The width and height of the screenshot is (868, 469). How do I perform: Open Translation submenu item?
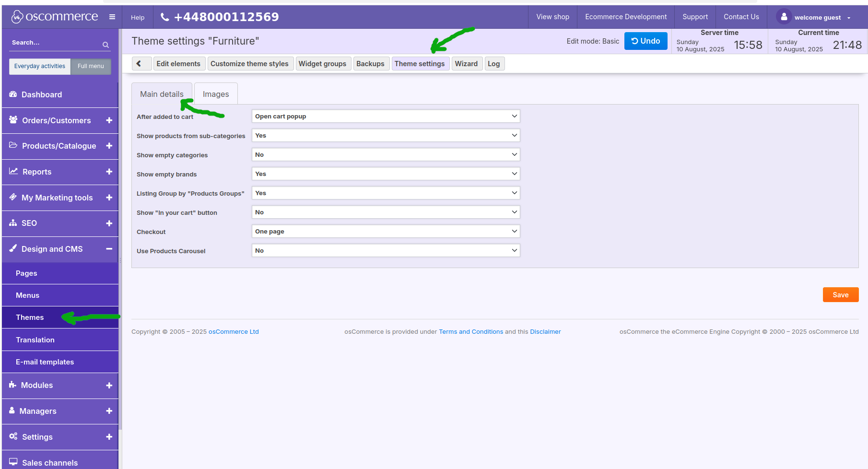(x=60, y=340)
